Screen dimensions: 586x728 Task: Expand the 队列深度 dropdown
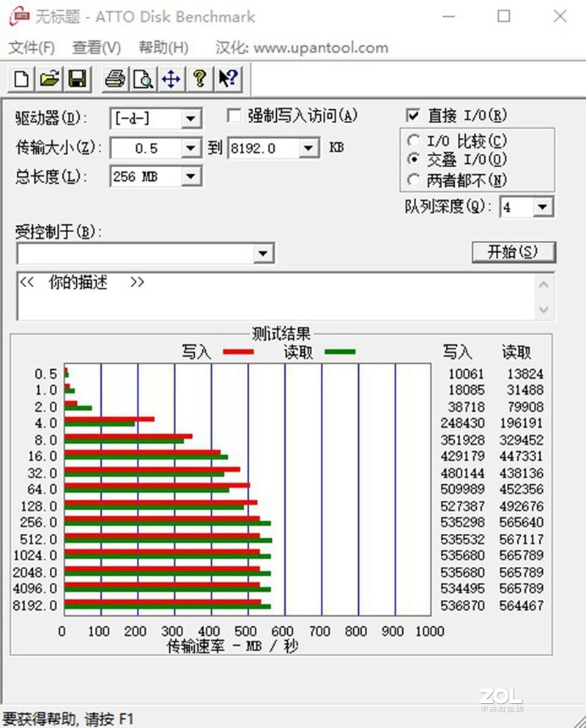coord(543,207)
